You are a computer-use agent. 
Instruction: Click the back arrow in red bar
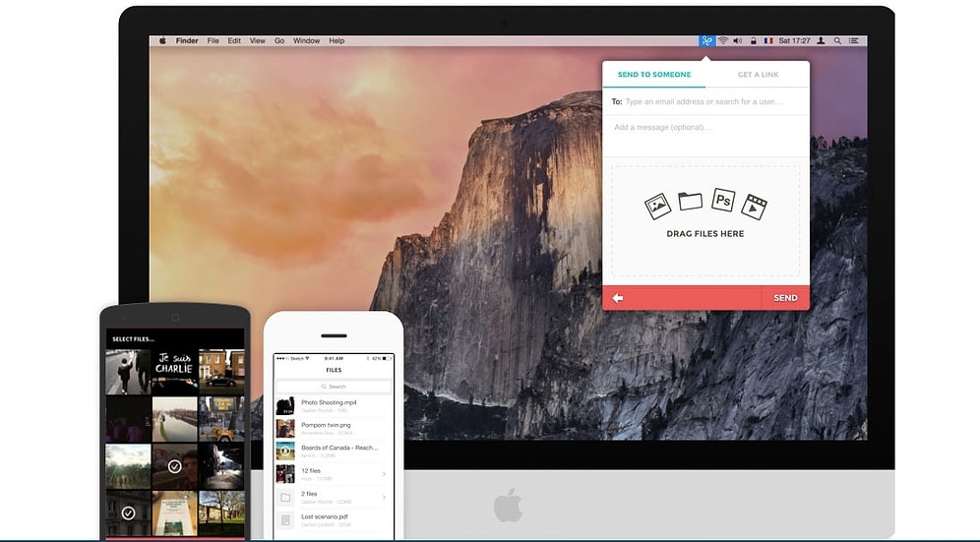pyautogui.click(x=618, y=298)
